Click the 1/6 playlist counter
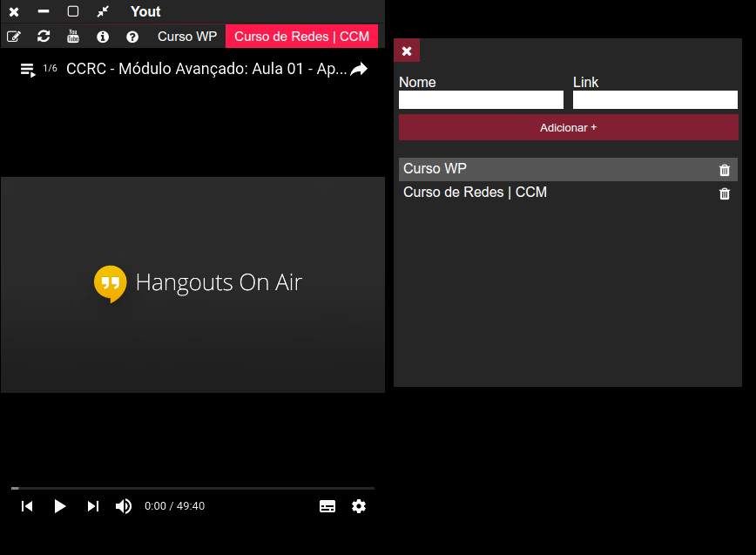Screen dimensions: 756x555 click(x=50, y=69)
